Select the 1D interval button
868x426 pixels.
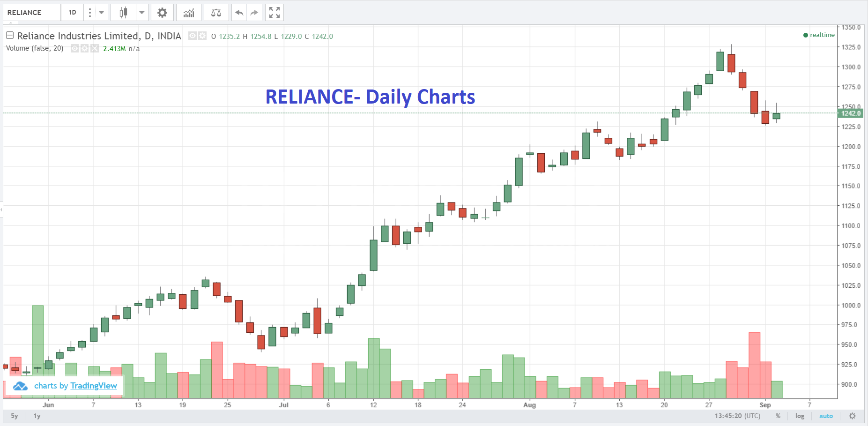[x=72, y=13]
